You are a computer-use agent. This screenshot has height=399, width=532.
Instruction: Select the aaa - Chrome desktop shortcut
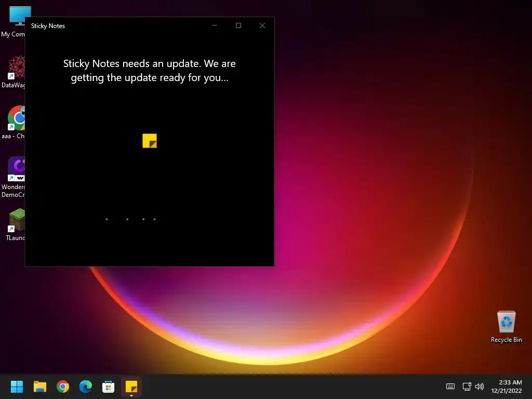pos(13,123)
